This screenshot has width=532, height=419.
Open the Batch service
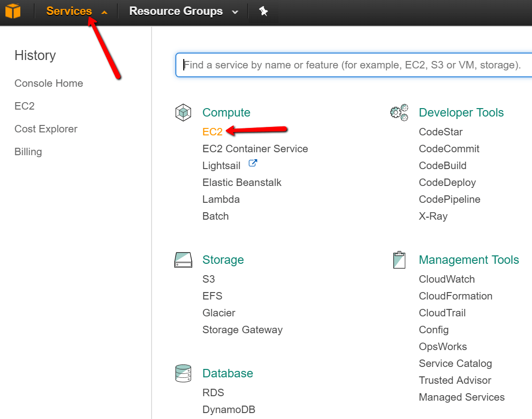215,216
